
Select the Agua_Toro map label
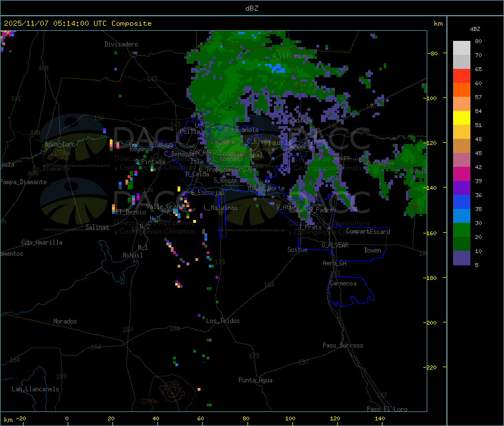60,144
